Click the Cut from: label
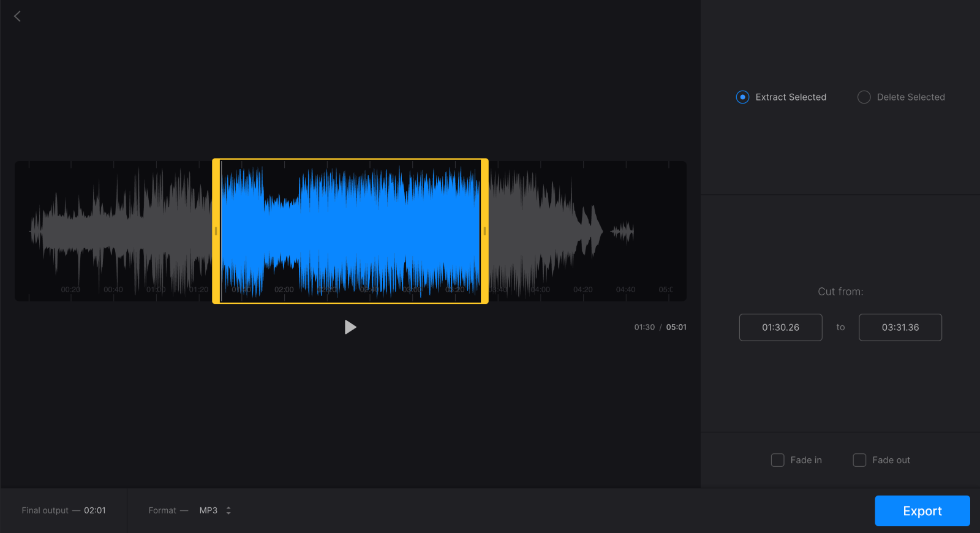Image resolution: width=980 pixels, height=533 pixels. [840, 292]
